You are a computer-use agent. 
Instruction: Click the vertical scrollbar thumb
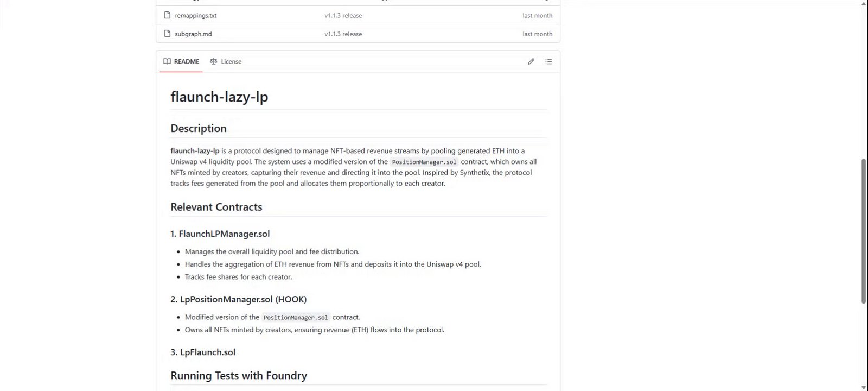864,231
